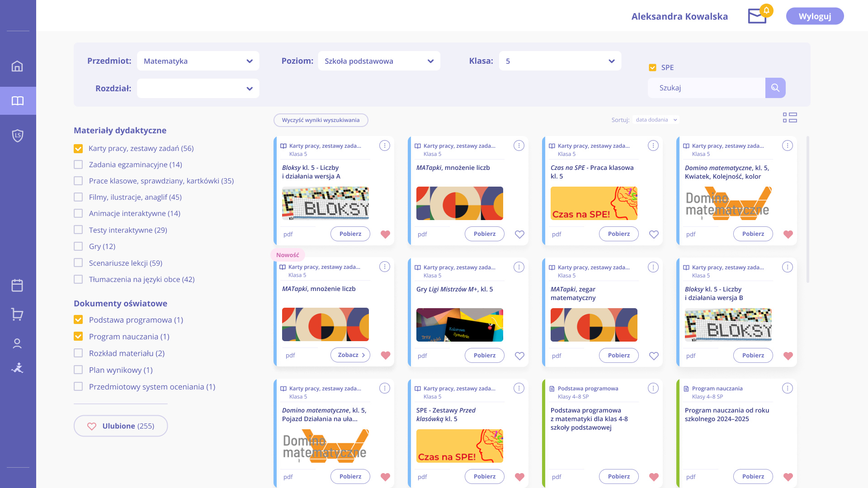Click Wyczyść wyniki wyszukiwania button
This screenshot has height=488, width=868.
[x=321, y=120]
